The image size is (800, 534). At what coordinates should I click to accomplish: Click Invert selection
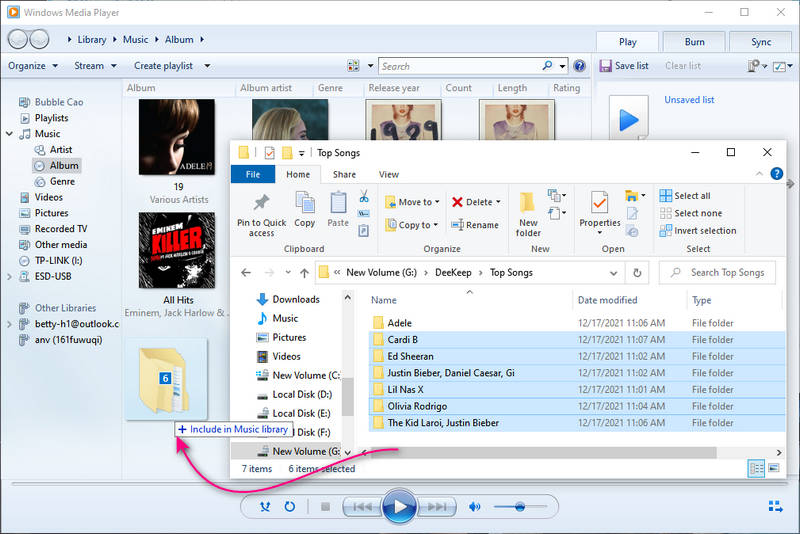pos(697,231)
